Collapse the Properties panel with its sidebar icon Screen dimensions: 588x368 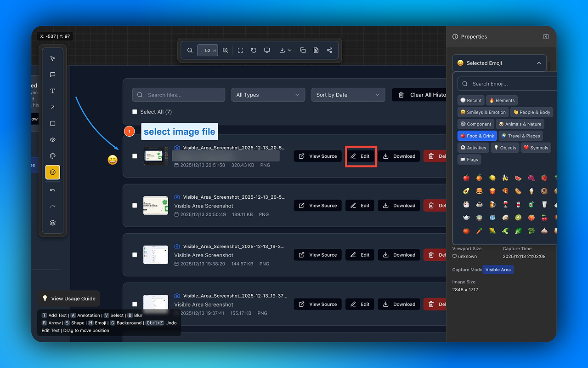pos(546,37)
